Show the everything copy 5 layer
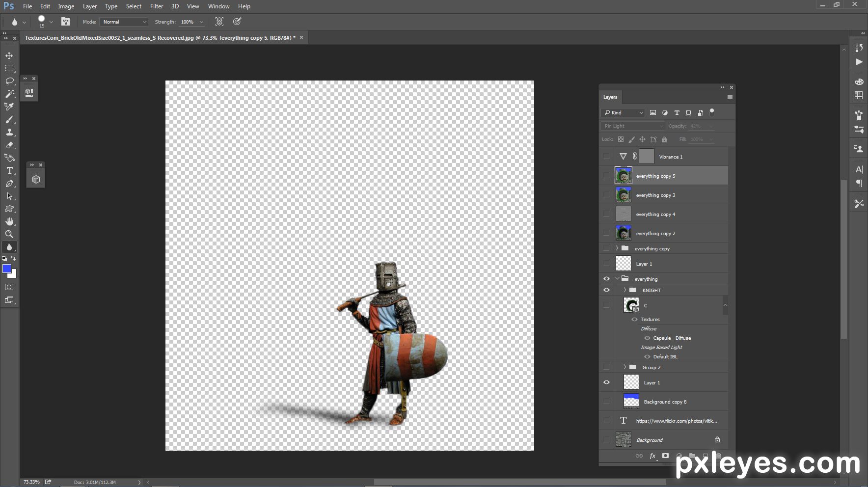This screenshot has width=868, height=487. (x=606, y=176)
